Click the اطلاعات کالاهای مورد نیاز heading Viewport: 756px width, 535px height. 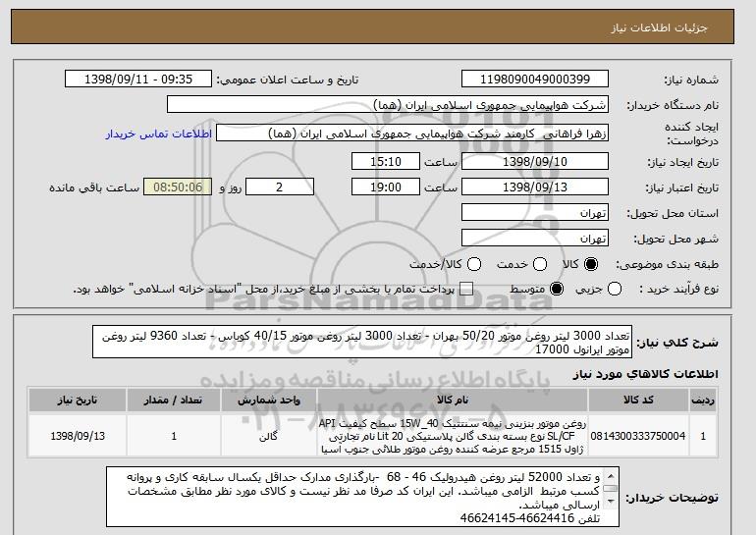(x=646, y=374)
